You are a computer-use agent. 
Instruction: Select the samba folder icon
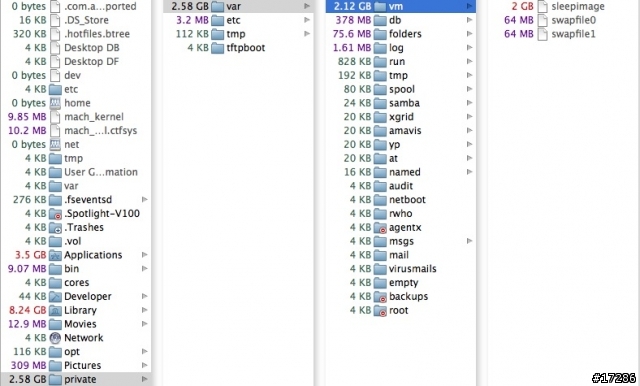pos(380,103)
